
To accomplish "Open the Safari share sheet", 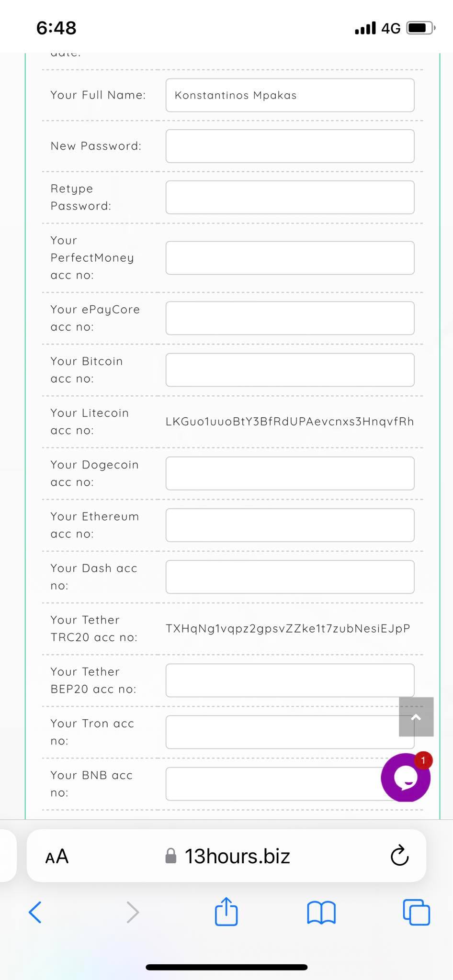I will (x=226, y=912).
